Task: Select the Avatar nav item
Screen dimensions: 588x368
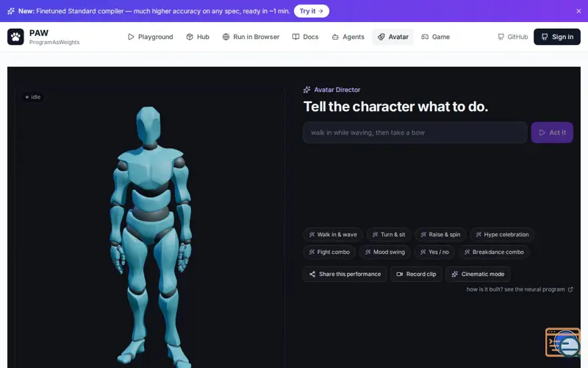Action: 392,37
